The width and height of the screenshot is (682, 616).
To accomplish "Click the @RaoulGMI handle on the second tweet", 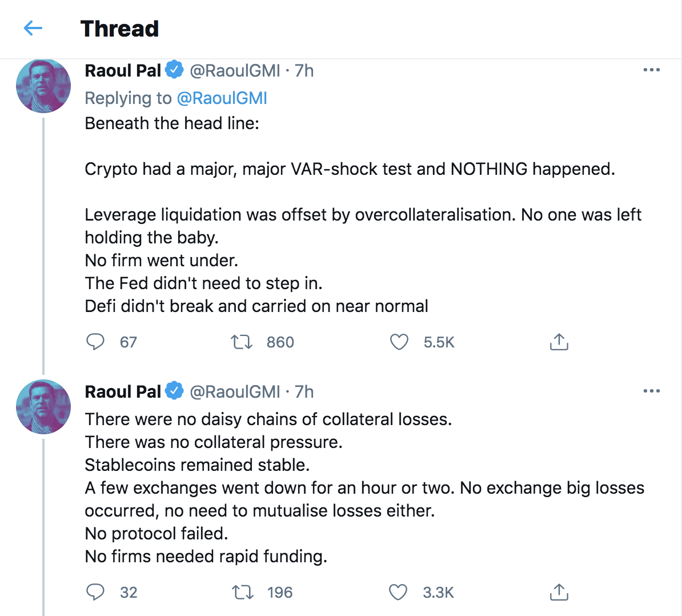I will 235,391.
